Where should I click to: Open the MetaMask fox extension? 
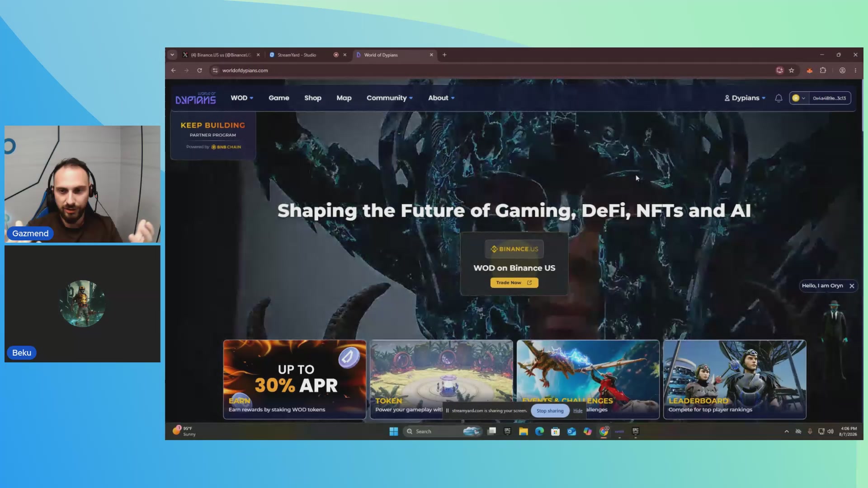point(810,70)
